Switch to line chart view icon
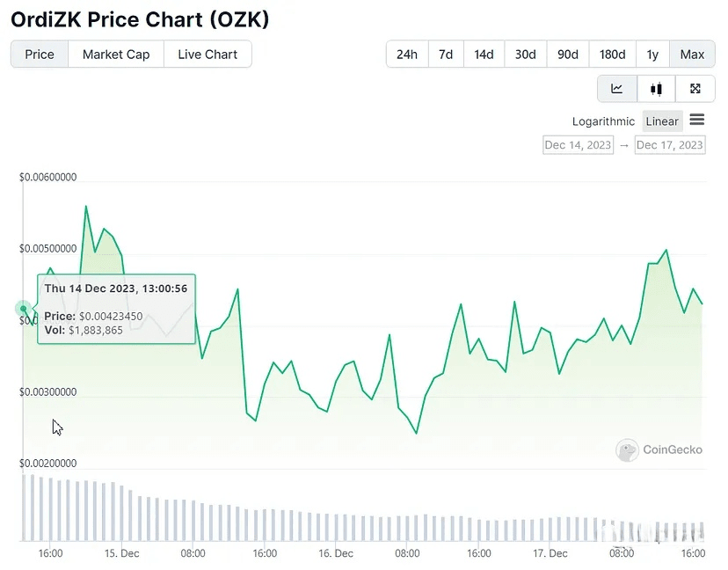 click(x=617, y=89)
